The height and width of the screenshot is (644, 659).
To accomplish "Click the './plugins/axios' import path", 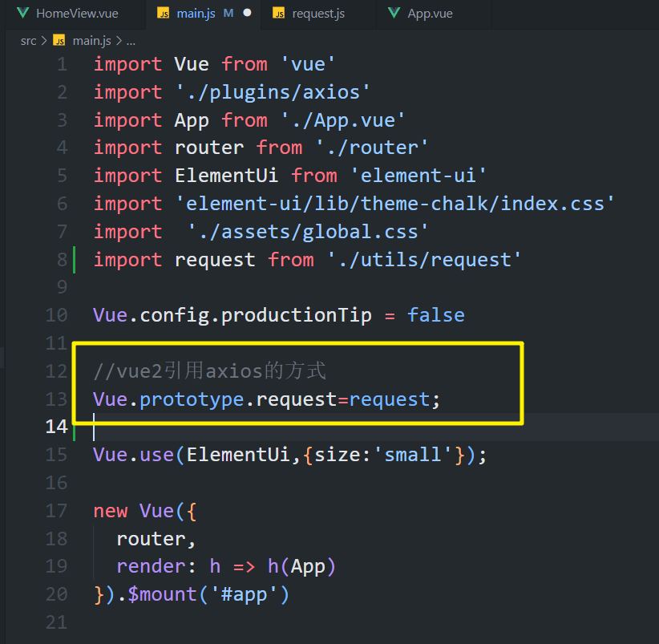I will 273,92.
